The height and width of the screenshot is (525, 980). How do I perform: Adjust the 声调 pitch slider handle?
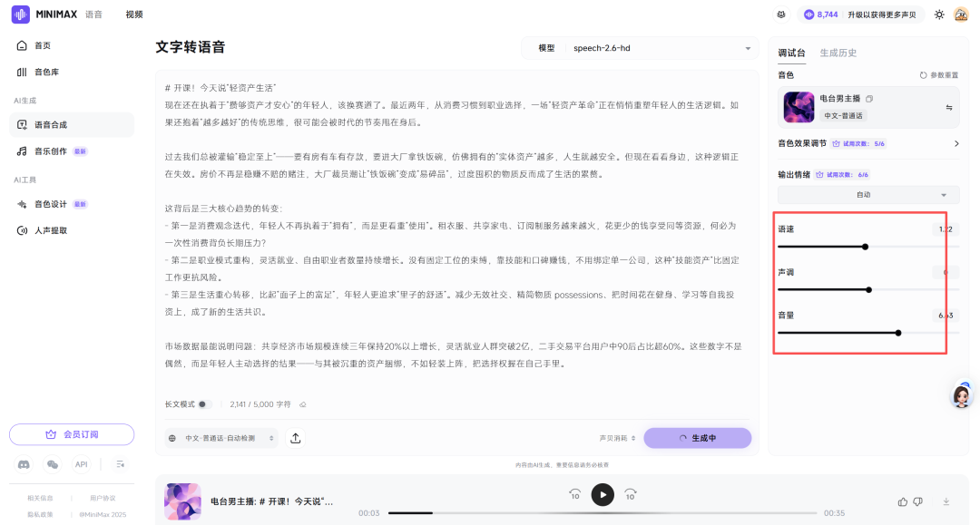pos(868,289)
